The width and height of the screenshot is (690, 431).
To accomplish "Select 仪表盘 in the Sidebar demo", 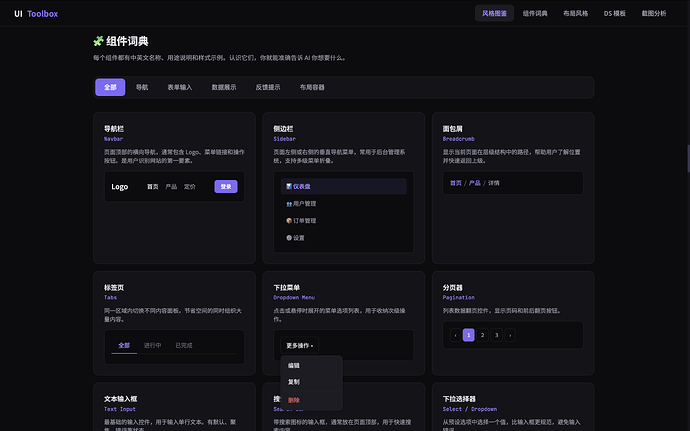I will tap(344, 186).
